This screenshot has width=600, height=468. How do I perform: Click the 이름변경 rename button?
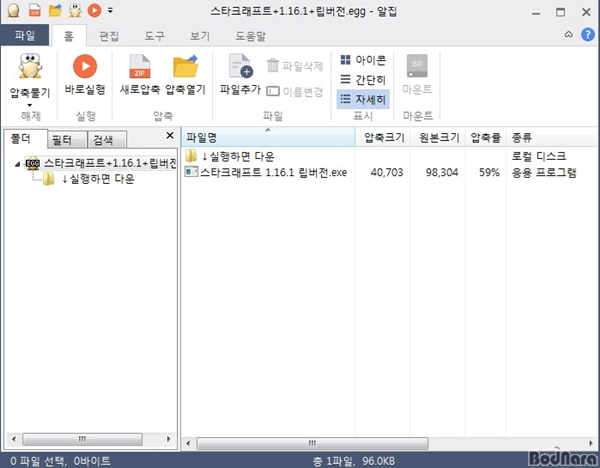pyautogui.click(x=295, y=91)
